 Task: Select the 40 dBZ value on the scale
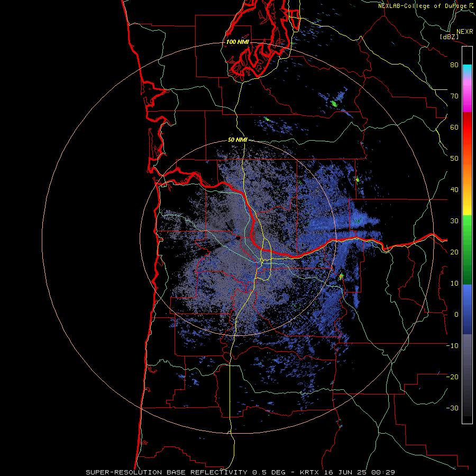tap(454, 190)
